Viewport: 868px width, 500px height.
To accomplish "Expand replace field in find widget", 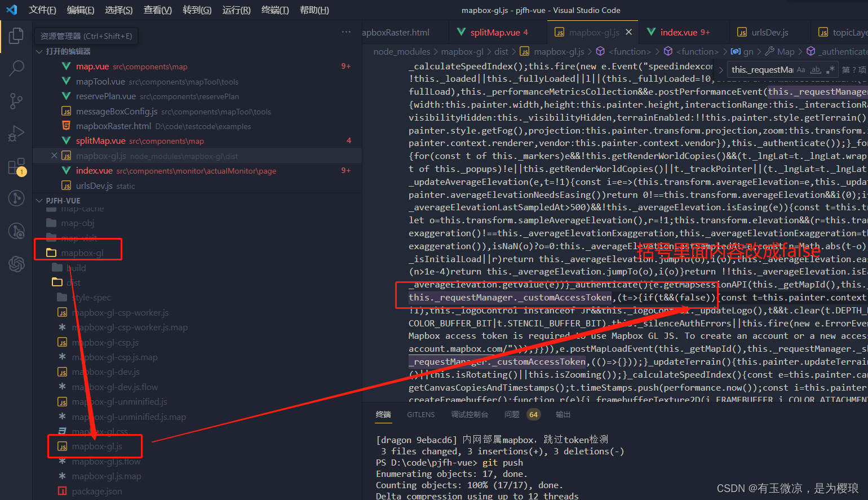I will click(721, 70).
